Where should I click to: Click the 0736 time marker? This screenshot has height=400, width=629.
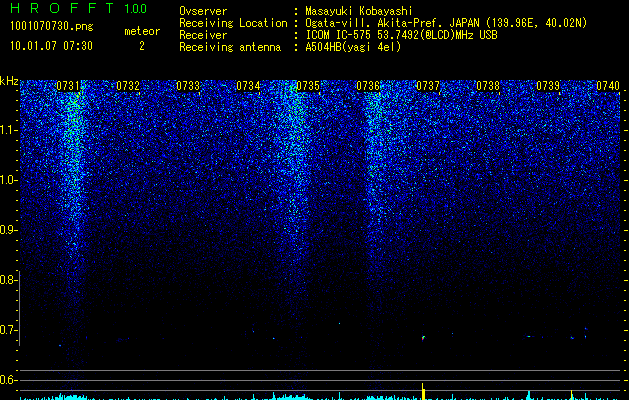[368, 86]
